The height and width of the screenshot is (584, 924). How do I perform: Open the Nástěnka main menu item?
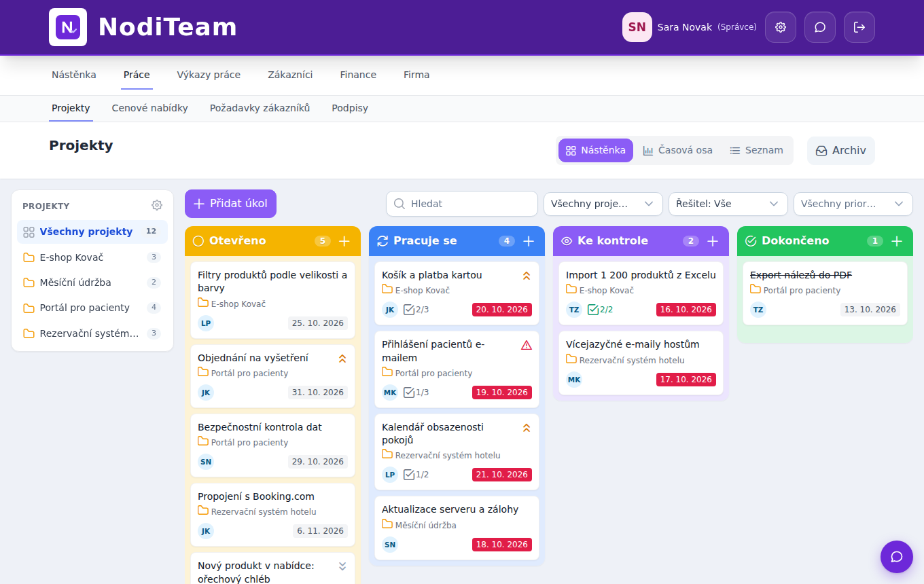[74, 75]
